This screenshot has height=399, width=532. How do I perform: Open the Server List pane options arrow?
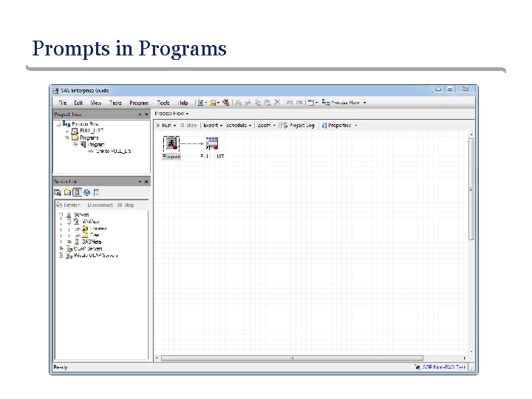[140, 182]
